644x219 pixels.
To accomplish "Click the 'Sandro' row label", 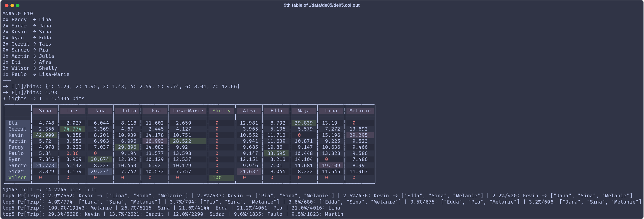I will pos(17,166).
